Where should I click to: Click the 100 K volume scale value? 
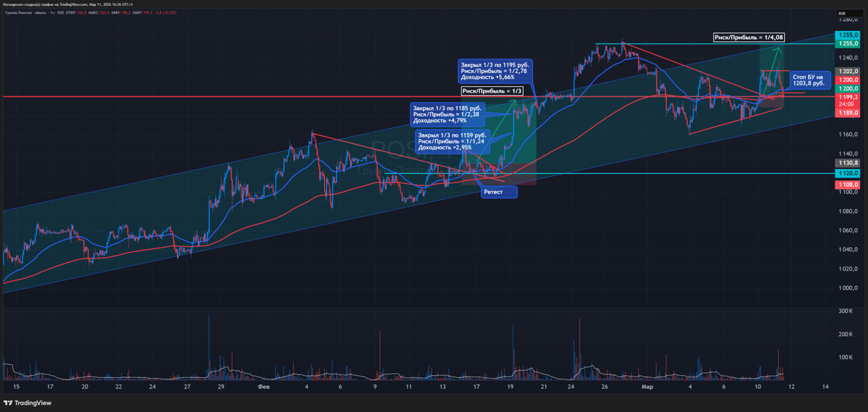click(x=844, y=357)
